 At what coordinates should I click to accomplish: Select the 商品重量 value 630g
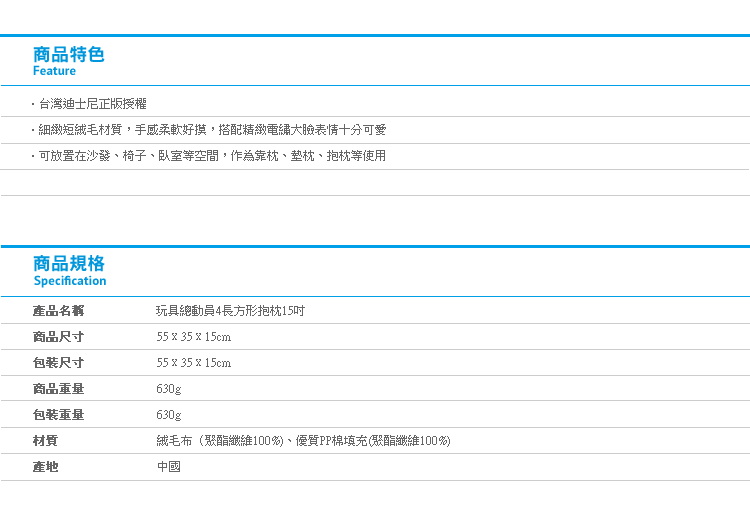pos(169,389)
